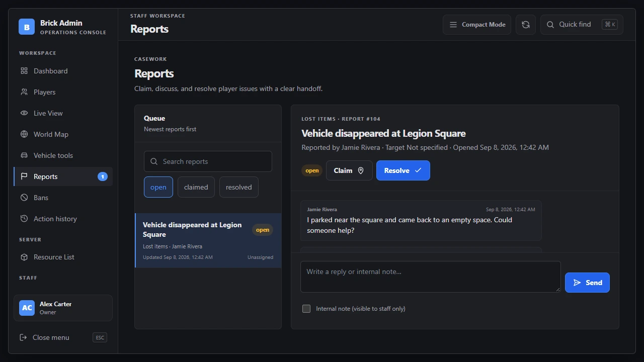
Task: Focus the Search reports field
Action: (208, 161)
